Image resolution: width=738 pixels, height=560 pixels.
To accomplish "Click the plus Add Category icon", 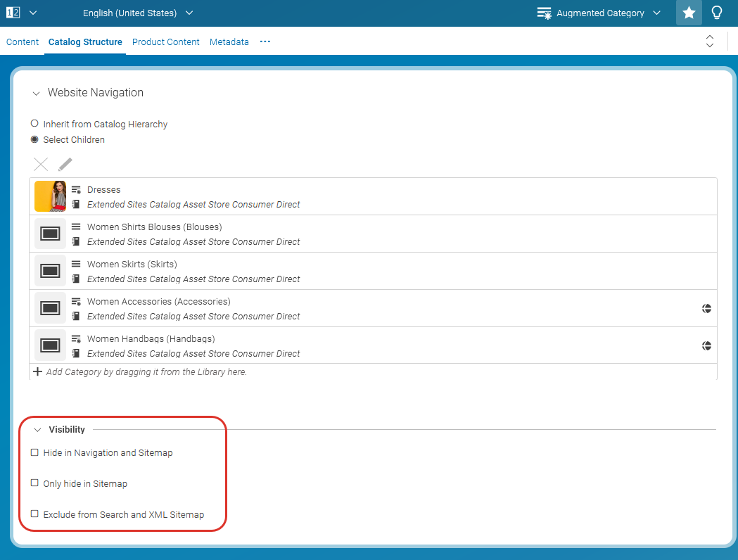I will click(38, 371).
